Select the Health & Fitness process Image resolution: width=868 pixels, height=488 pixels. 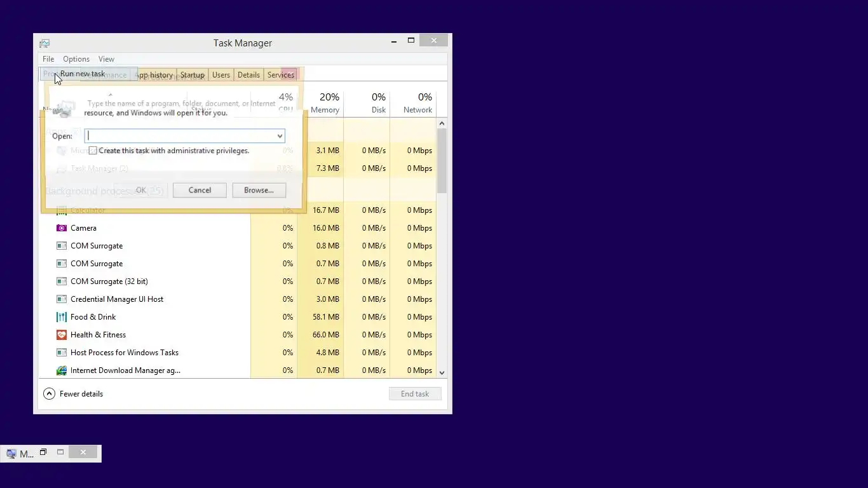(238, 335)
